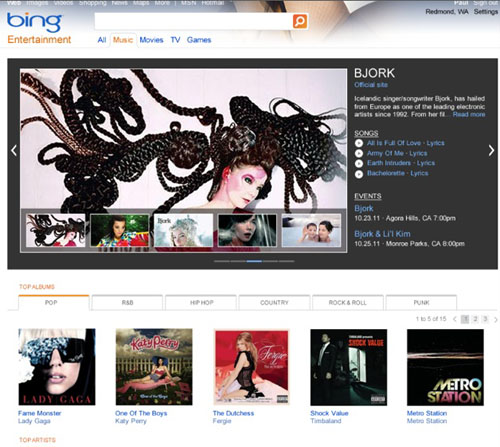The height and width of the screenshot is (447, 500).
Task: Play the song Earth Intruders
Action: 359,163
